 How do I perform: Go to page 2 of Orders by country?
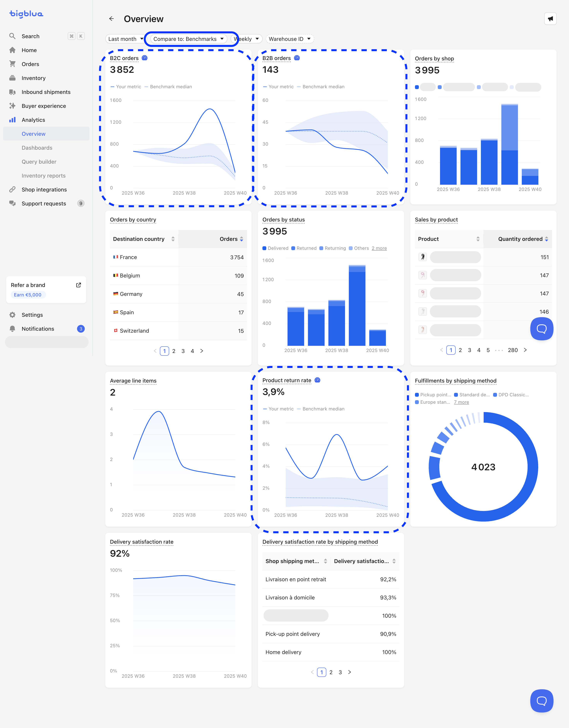tap(174, 351)
